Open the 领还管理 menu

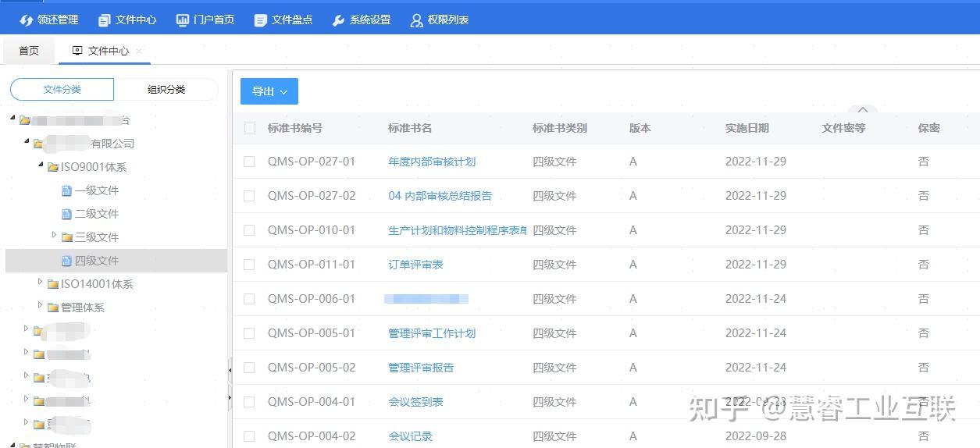49,20
